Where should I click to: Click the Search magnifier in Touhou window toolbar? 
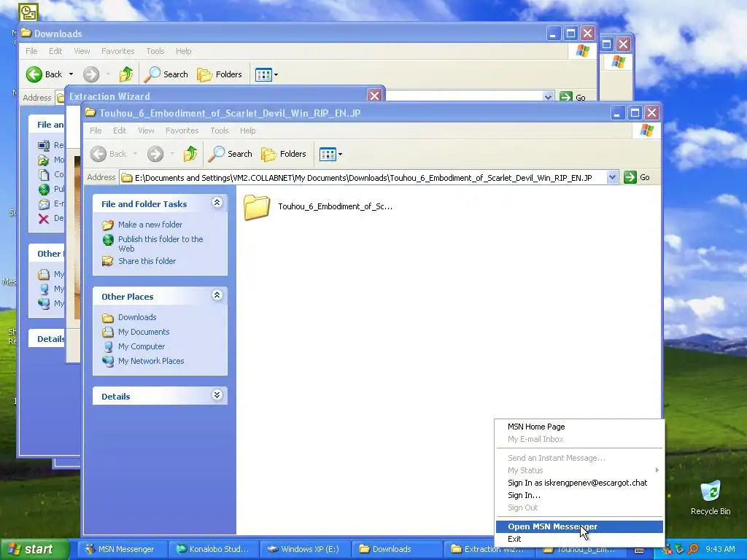216,154
